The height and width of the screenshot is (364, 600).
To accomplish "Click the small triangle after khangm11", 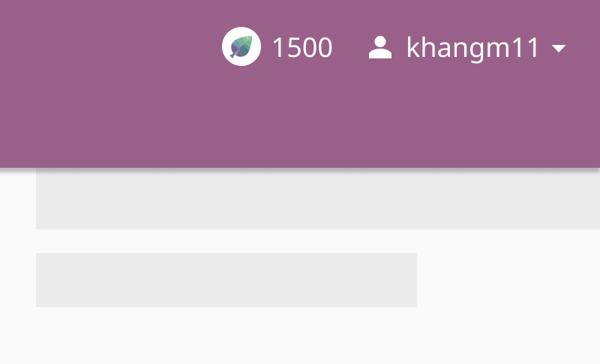I will point(558,49).
